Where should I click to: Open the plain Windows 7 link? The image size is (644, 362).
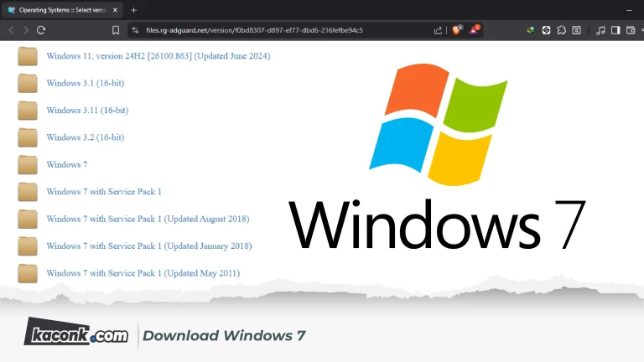67,164
